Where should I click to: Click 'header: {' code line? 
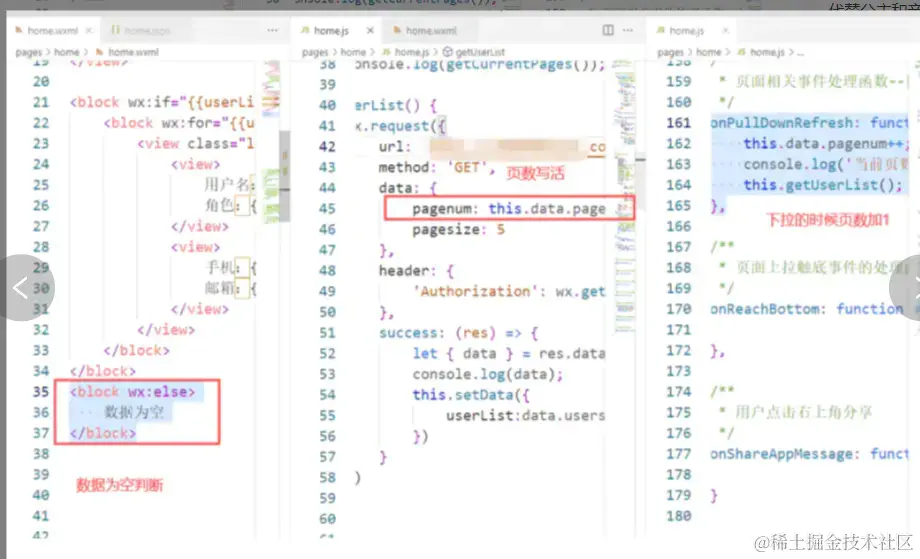coord(416,271)
